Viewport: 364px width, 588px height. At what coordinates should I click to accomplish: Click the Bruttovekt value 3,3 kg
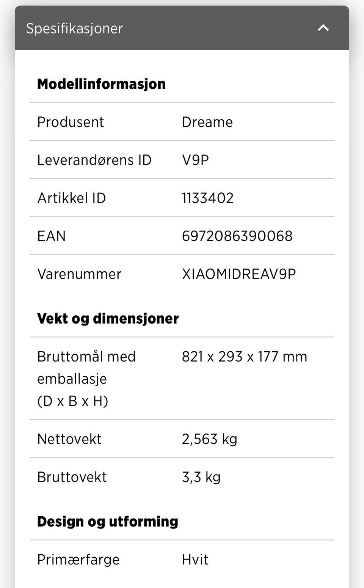(201, 477)
